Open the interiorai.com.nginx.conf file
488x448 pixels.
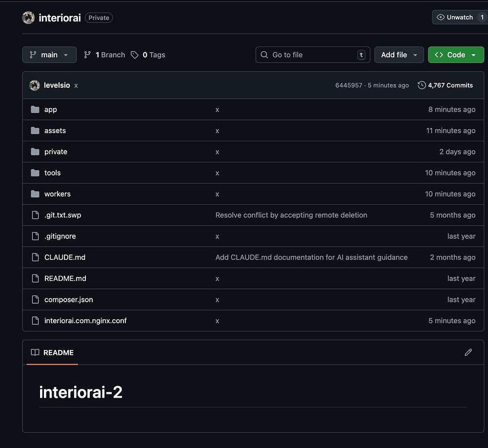click(x=85, y=321)
